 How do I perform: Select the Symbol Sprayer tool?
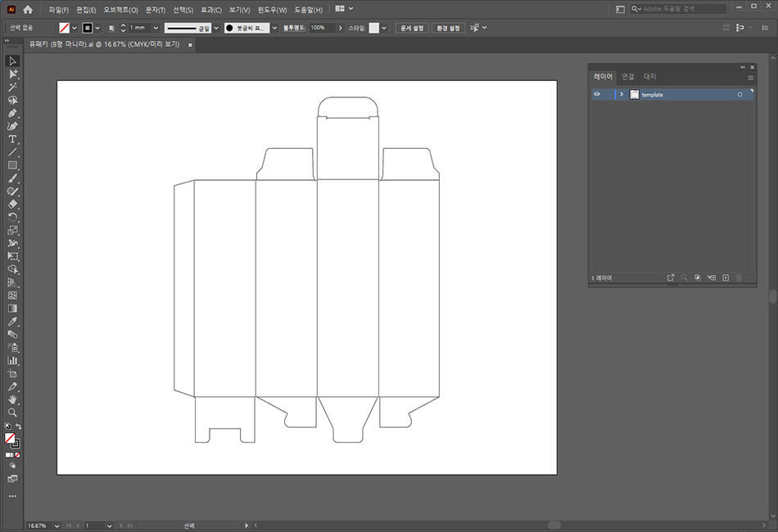pos(12,348)
